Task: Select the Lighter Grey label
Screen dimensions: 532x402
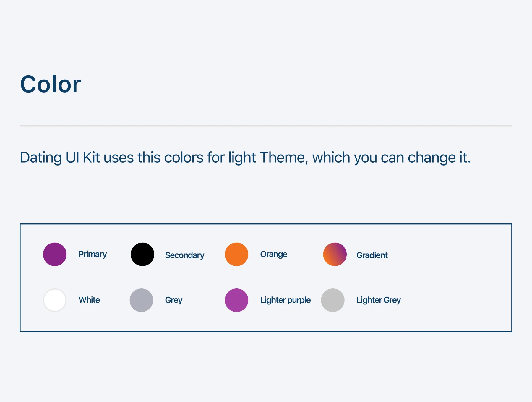Action: click(x=379, y=300)
